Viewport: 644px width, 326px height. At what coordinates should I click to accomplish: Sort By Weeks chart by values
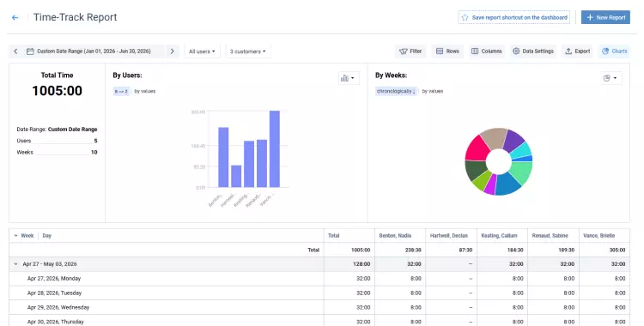(433, 91)
